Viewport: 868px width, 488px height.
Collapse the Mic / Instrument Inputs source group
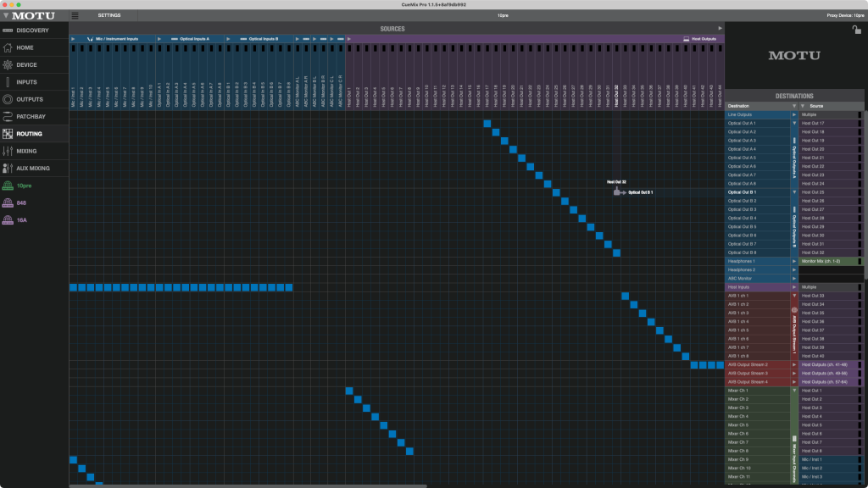pyautogui.click(x=74, y=39)
